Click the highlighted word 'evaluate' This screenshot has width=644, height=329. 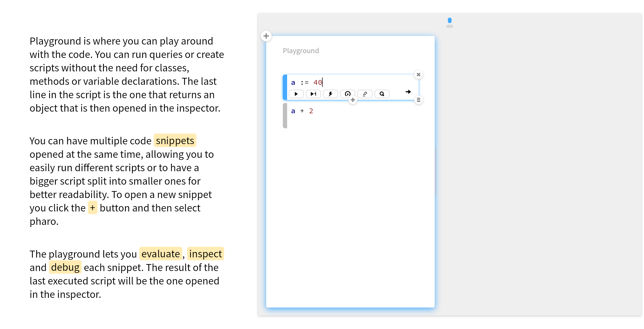(x=160, y=254)
